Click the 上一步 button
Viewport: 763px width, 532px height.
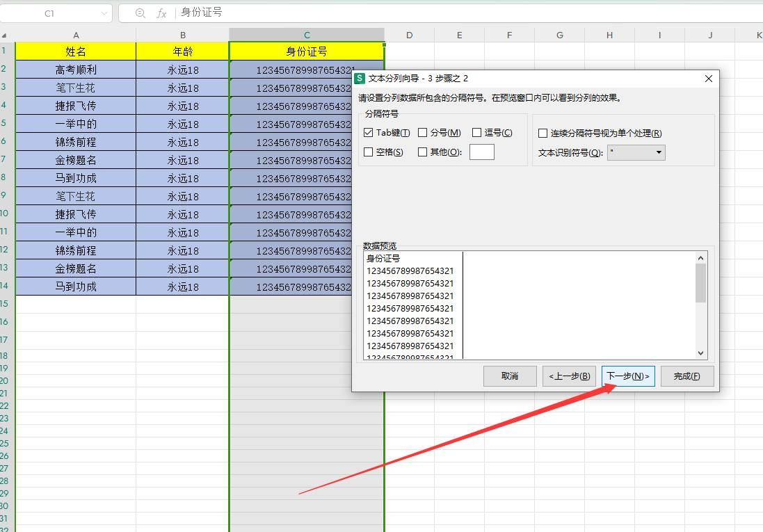(x=570, y=376)
